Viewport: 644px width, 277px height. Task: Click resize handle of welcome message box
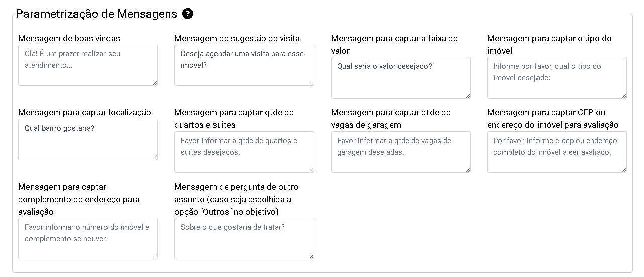155,83
